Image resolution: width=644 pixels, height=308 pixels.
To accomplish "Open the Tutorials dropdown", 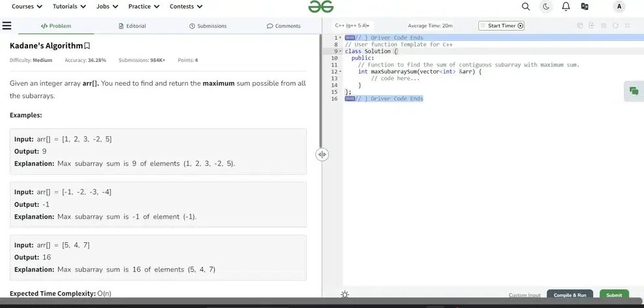I will pyautogui.click(x=70, y=7).
